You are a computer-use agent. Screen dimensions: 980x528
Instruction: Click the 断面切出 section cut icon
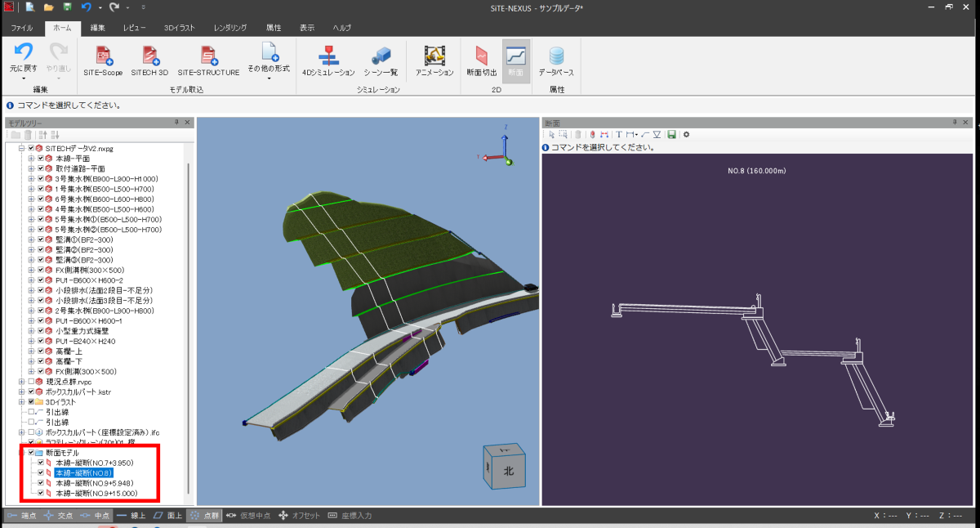click(481, 56)
